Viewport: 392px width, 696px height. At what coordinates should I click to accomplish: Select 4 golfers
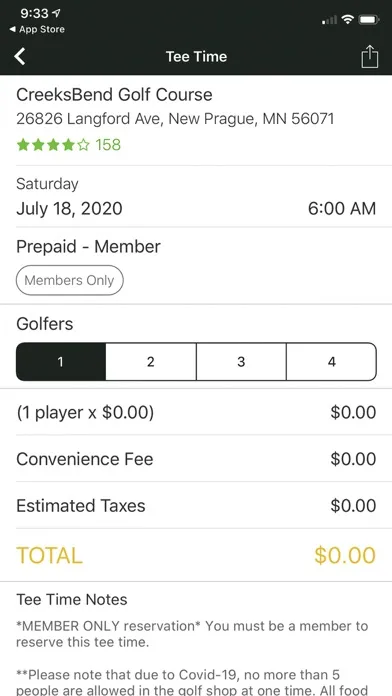point(332,362)
